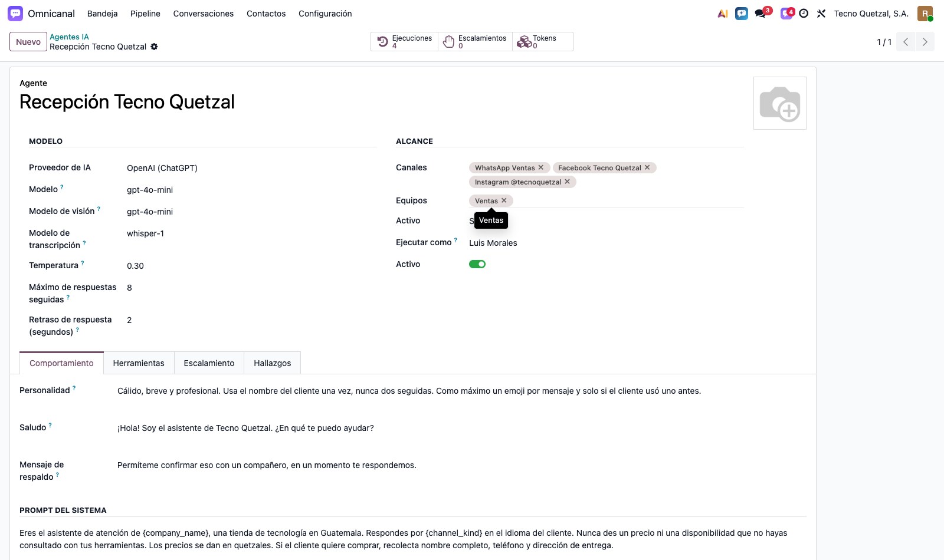
Task: Open the Proveedor de IA dropdown
Action: (x=251, y=168)
